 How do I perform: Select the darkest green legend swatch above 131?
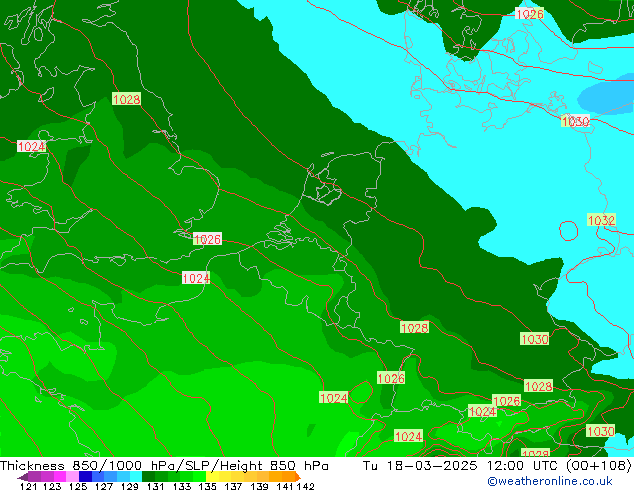(x=148, y=476)
